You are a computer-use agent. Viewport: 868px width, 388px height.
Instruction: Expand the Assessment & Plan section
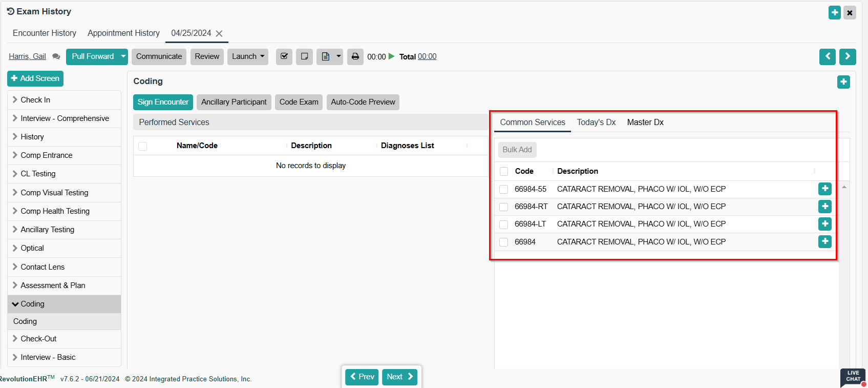tap(52, 285)
